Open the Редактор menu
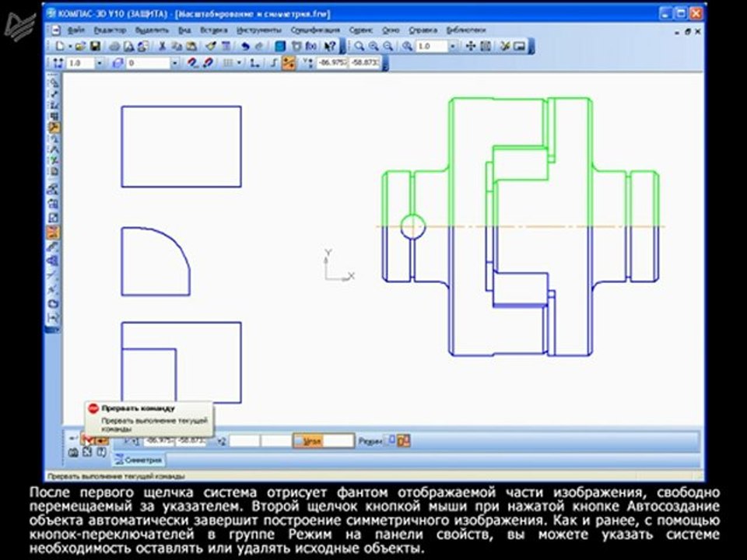This screenshot has height=560, width=747. click(110, 30)
